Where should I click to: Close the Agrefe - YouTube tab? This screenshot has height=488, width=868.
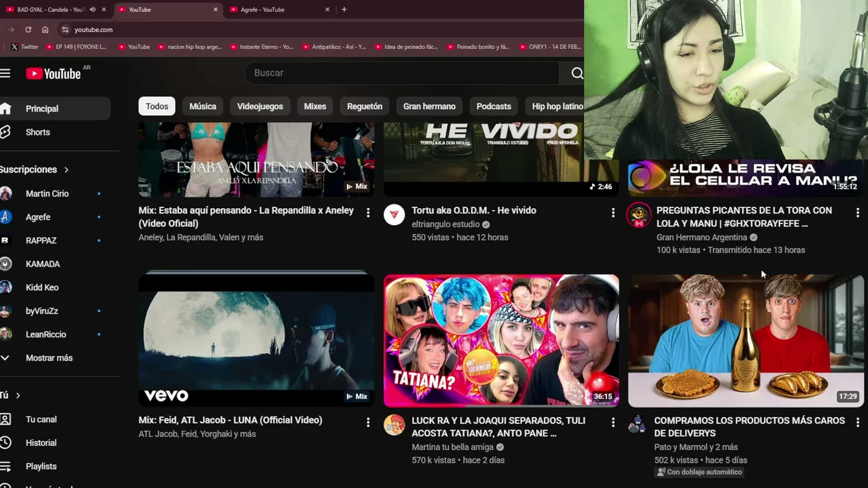click(x=328, y=9)
